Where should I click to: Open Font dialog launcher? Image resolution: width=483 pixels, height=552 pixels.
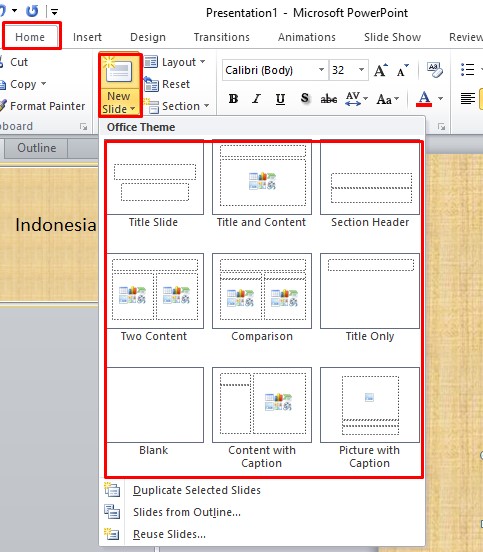click(441, 126)
